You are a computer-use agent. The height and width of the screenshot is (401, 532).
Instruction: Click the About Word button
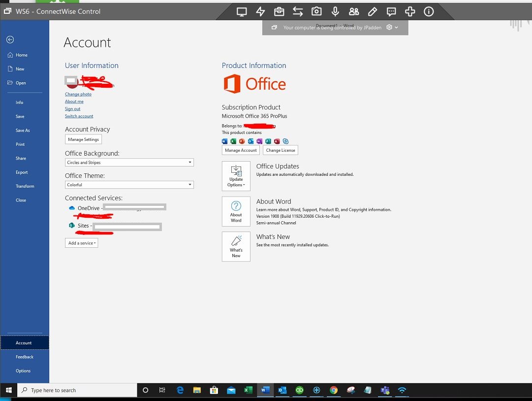click(x=236, y=211)
